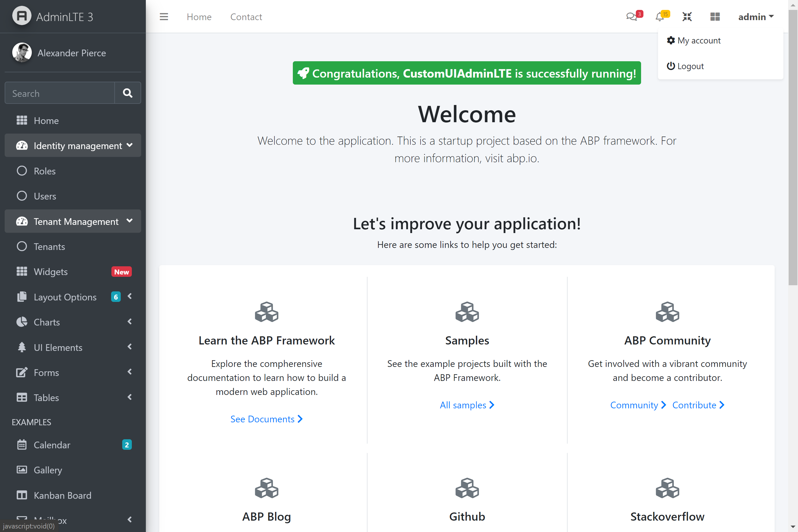Open the notifications bell icon
798x532 pixels.
point(659,17)
